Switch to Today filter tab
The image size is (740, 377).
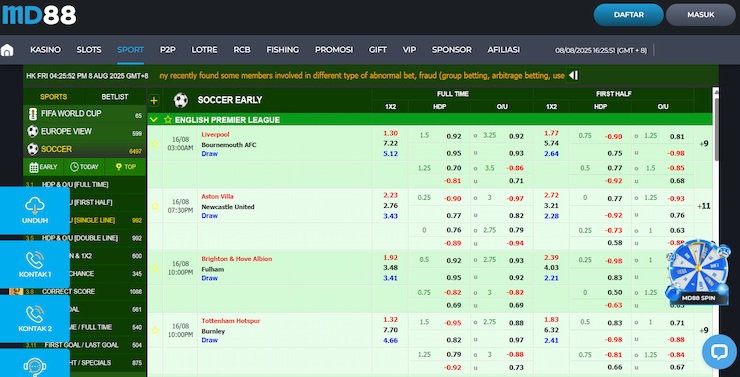84,167
